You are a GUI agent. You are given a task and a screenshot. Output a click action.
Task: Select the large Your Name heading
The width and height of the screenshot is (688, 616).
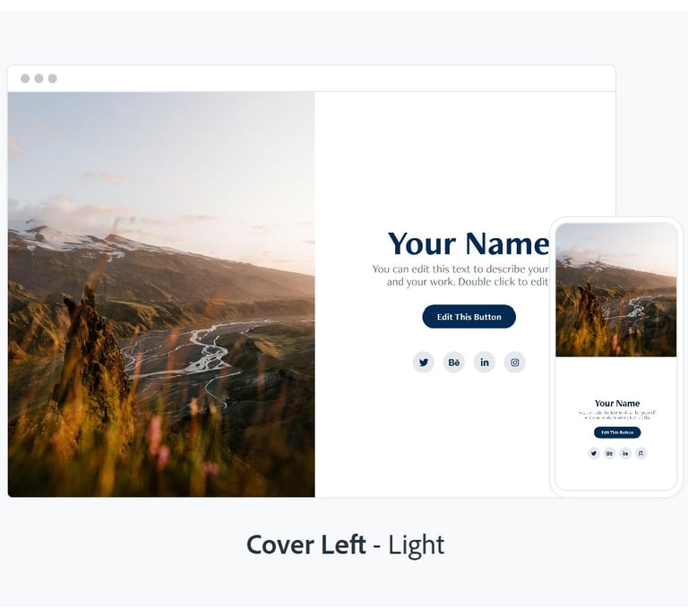469,244
